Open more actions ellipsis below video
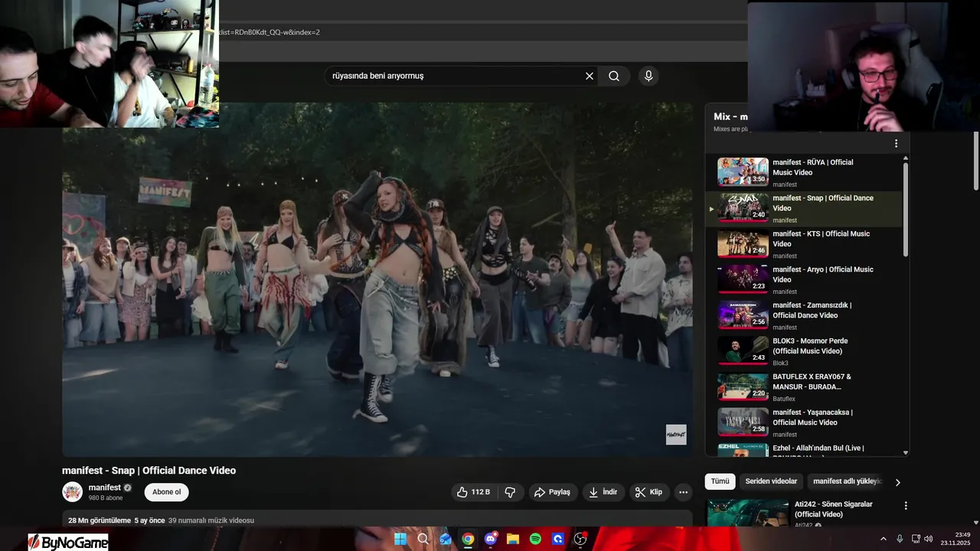980x551 pixels. point(684,492)
